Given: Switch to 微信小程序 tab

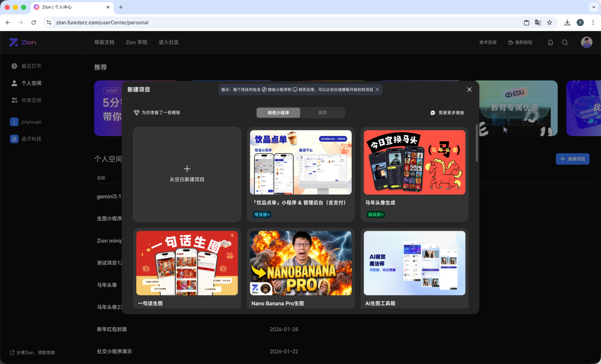Looking at the screenshot, I should coord(278,113).
